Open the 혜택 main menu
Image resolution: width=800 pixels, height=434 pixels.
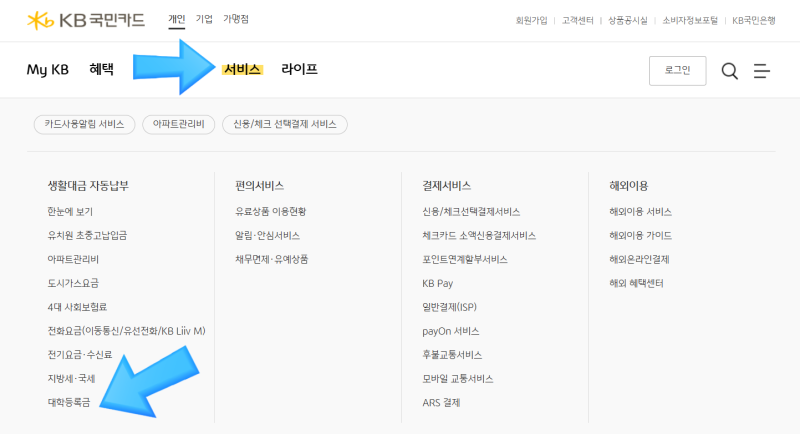tap(102, 69)
